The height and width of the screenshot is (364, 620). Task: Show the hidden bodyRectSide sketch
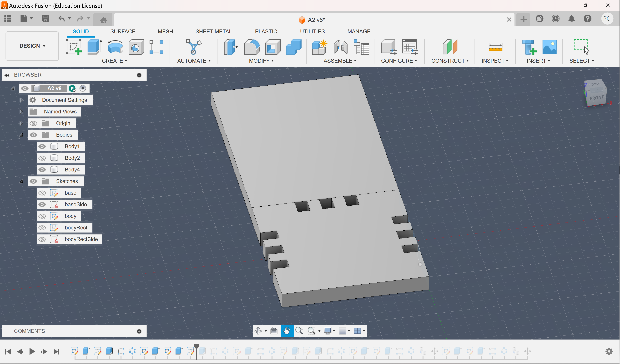[42, 239]
